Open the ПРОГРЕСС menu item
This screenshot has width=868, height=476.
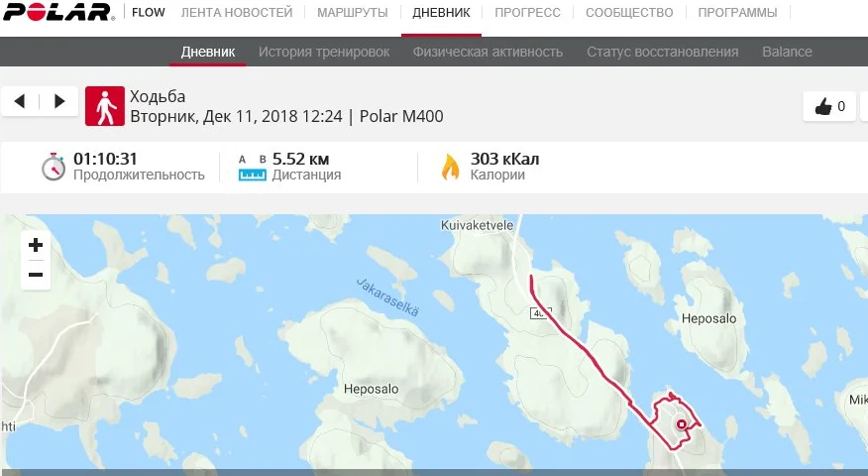pyautogui.click(x=527, y=12)
